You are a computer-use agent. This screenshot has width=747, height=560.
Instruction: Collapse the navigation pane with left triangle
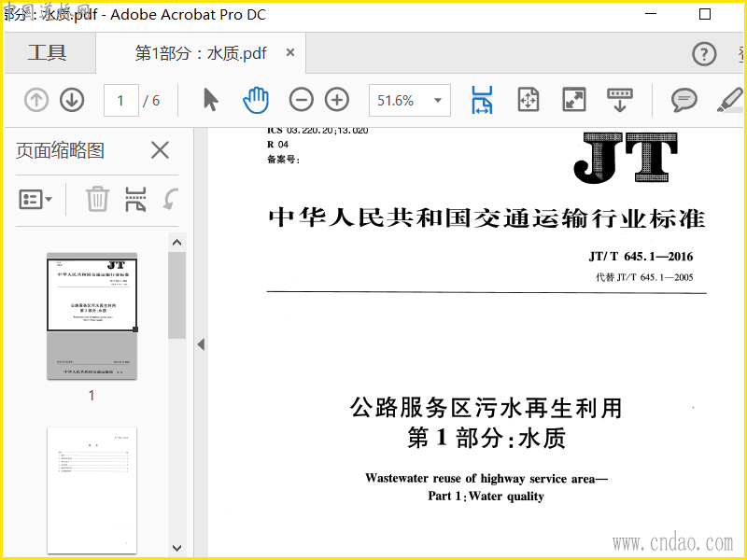[201, 344]
